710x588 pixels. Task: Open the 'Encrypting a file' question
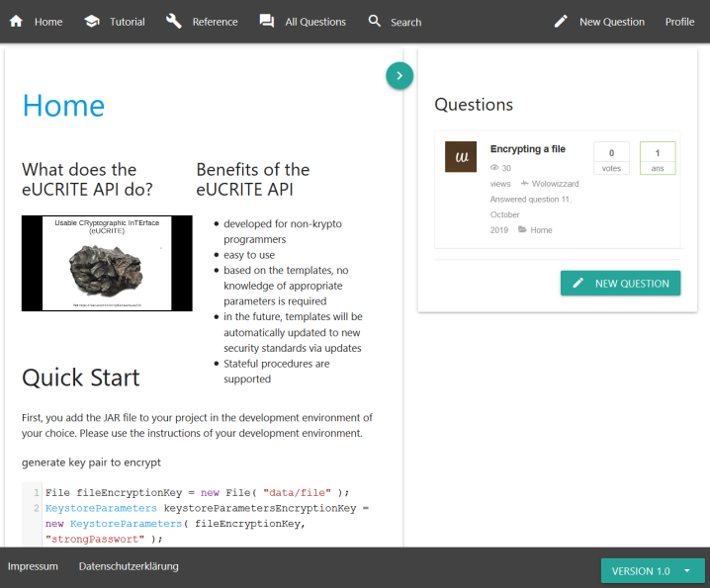(x=527, y=149)
